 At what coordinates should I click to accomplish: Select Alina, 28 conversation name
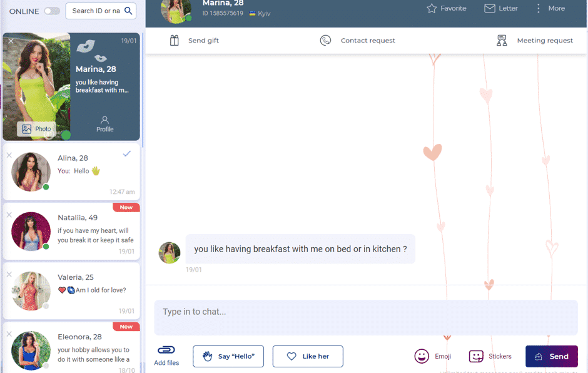(73, 158)
